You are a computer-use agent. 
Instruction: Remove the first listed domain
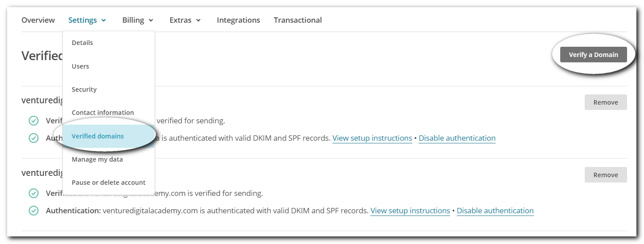click(x=606, y=102)
